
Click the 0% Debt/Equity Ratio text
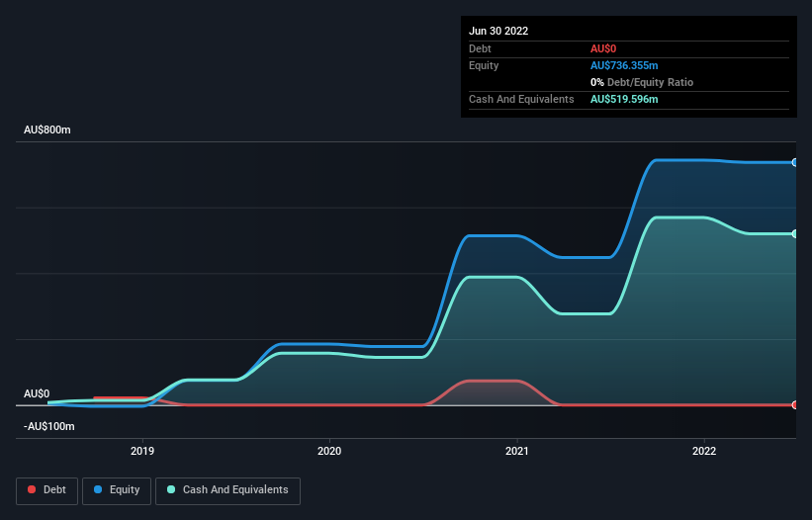pyautogui.click(x=642, y=82)
